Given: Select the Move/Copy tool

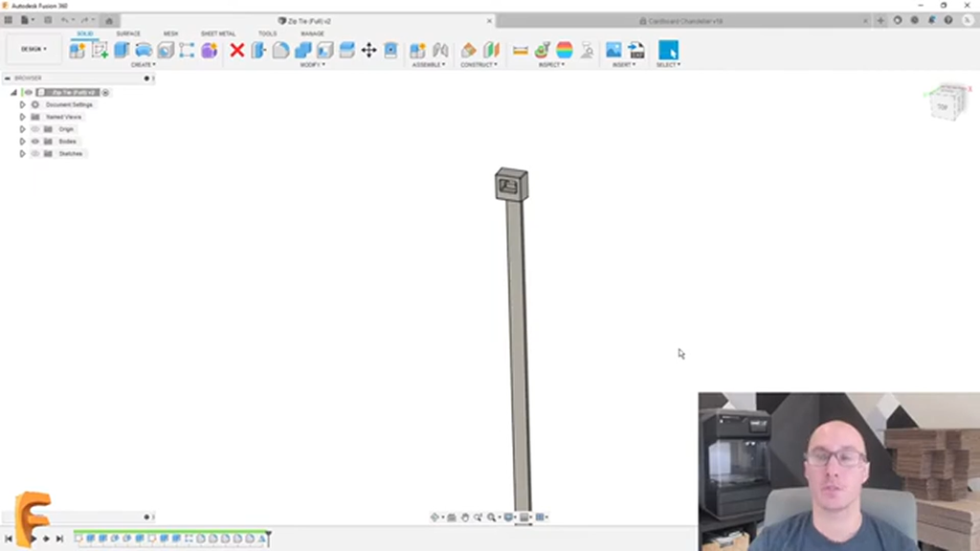Looking at the screenshot, I should coord(369,50).
